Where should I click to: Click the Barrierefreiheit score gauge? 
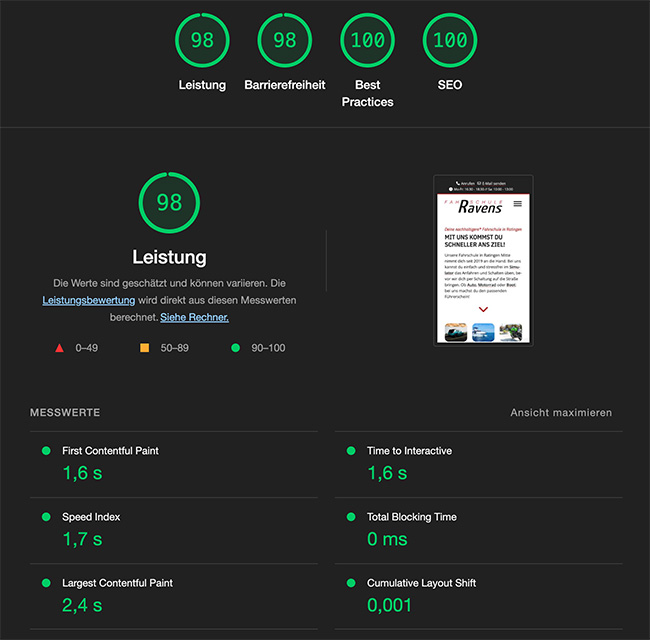pos(285,40)
